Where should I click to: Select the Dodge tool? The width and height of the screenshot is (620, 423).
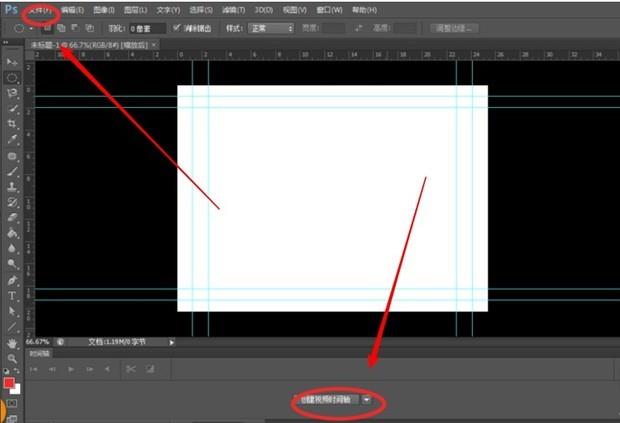[x=12, y=264]
